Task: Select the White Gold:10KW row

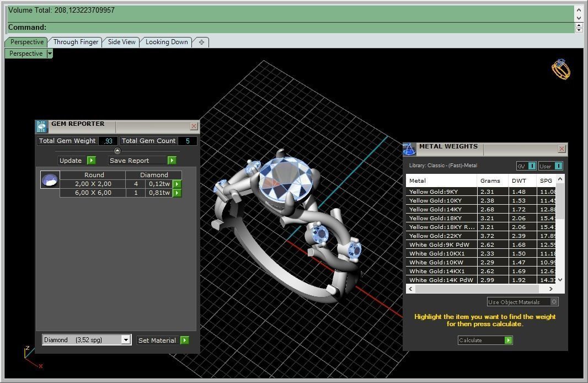Action: point(481,262)
